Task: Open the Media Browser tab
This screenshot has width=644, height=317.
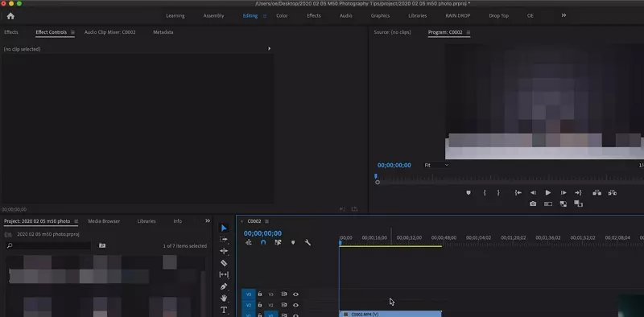Action: [104, 221]
